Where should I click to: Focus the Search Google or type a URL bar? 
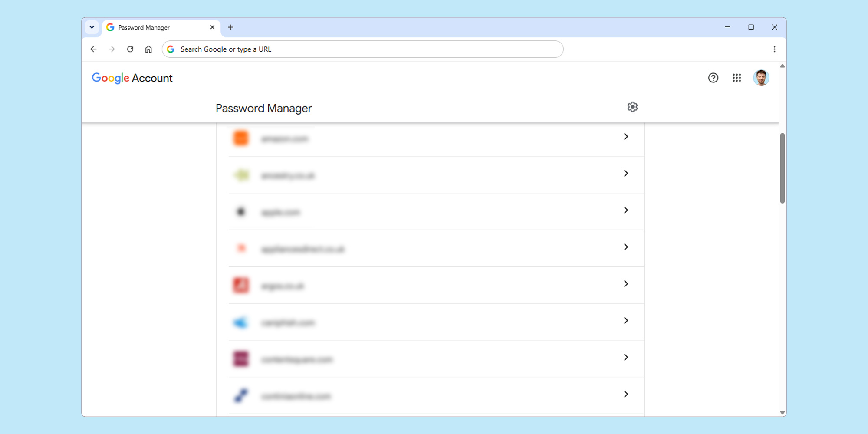click(362, 49)
